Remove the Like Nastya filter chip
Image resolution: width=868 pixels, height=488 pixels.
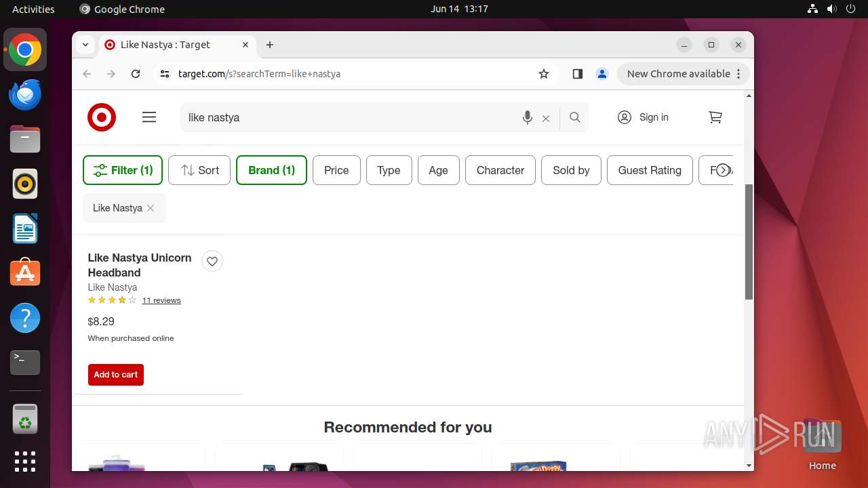click(151, 208)
